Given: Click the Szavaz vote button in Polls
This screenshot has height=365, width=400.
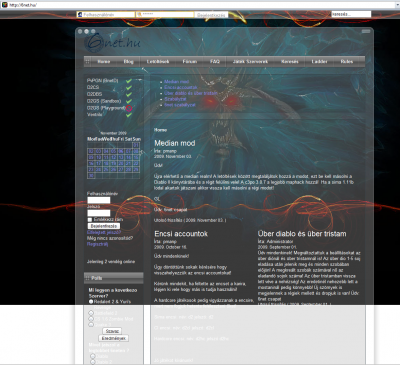Looking at the screenshot, I should pyautogui.click(x=112, y=331).
